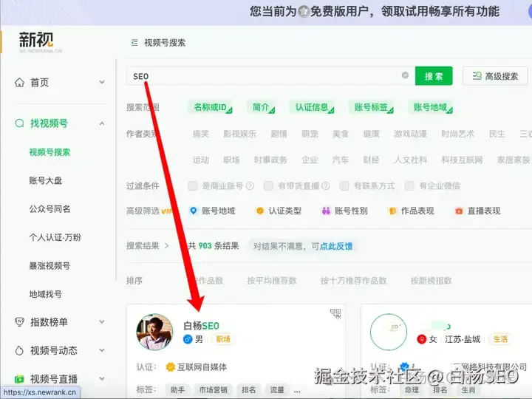
Task: Open 地域找号 in the sidebar
Action: click(x=46, y=294)
